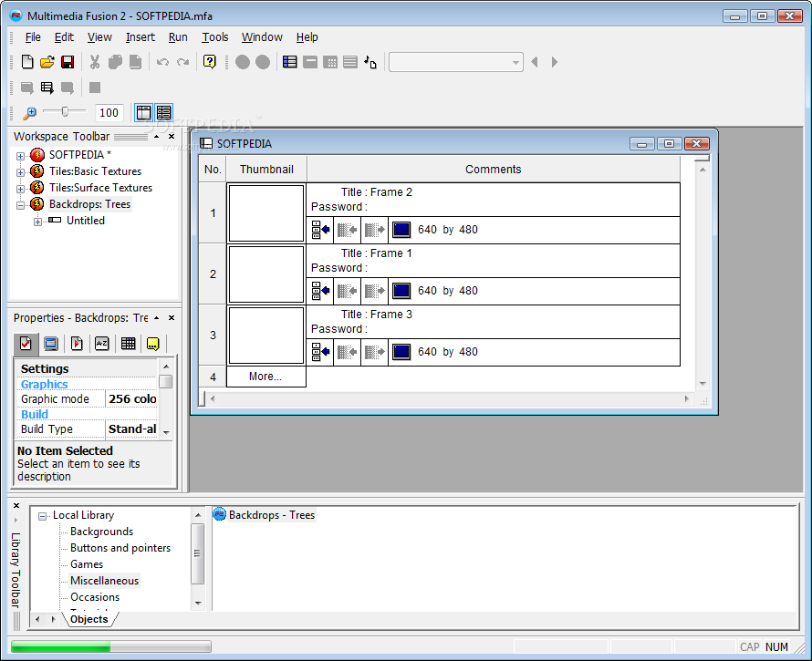Open Values A-Z properties tab icon

(x=102, y=343)
